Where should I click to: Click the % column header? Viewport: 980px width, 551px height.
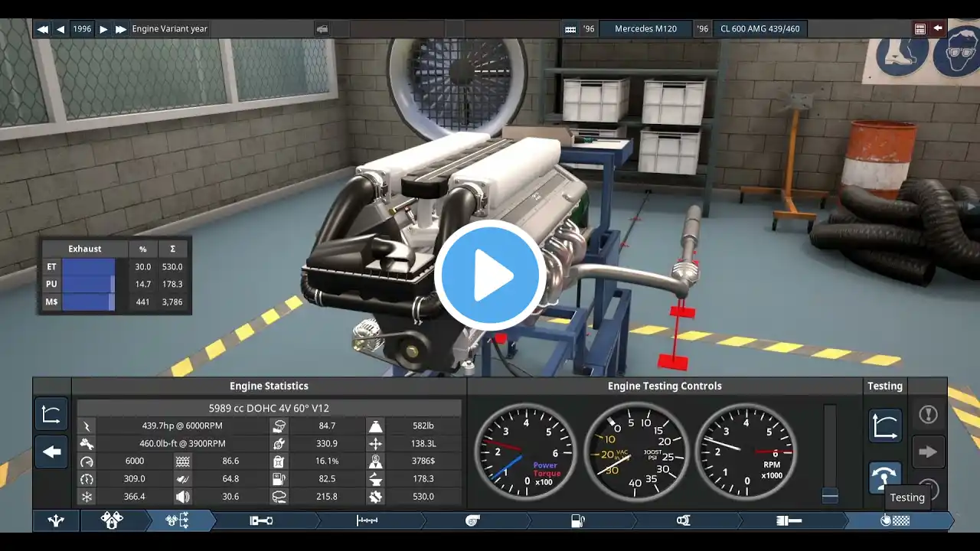click(x=142, y=249)
